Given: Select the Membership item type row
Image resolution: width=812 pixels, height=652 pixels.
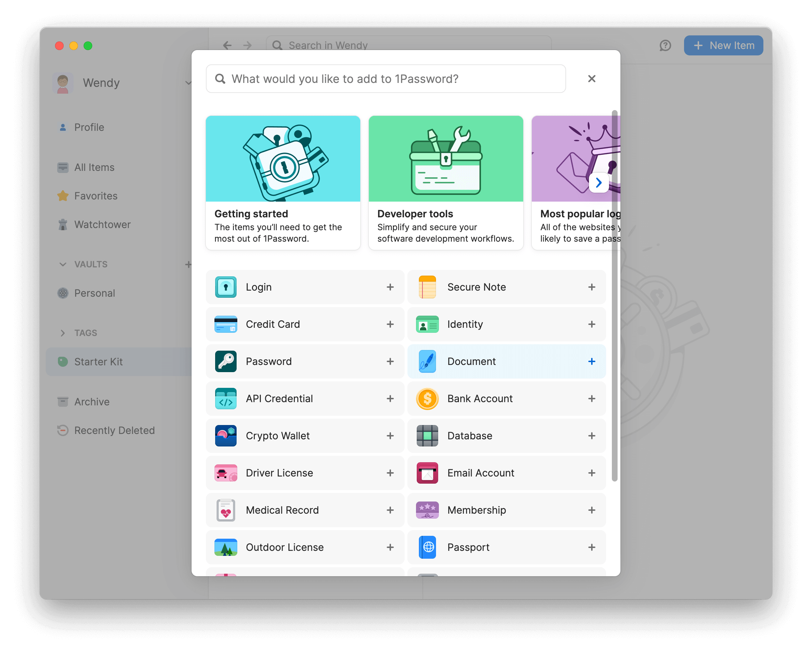Looking at the screenshot, I should pos(506,510).
